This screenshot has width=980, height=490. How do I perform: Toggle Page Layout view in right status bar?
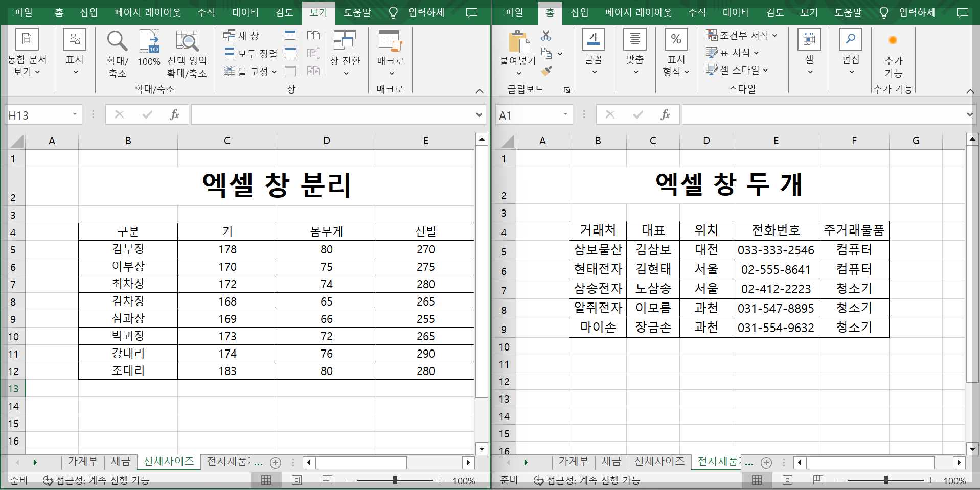(x=787, y=480)
